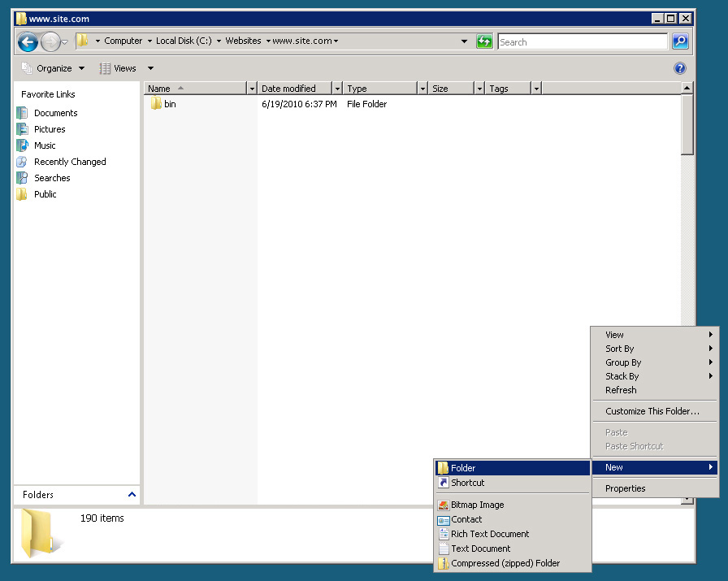
Task: Click the Shortcut icon in New submenu
Action: pos(444,483)
